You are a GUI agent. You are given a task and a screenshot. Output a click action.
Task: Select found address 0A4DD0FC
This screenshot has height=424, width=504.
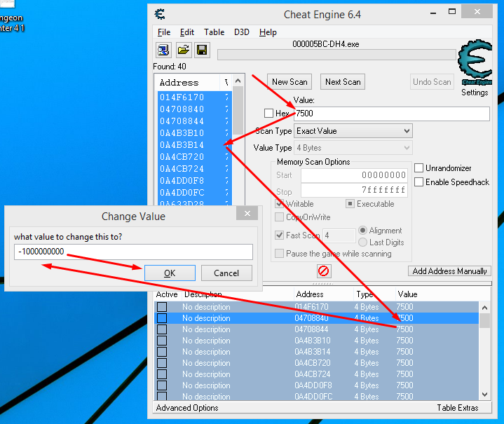(194, 192)
